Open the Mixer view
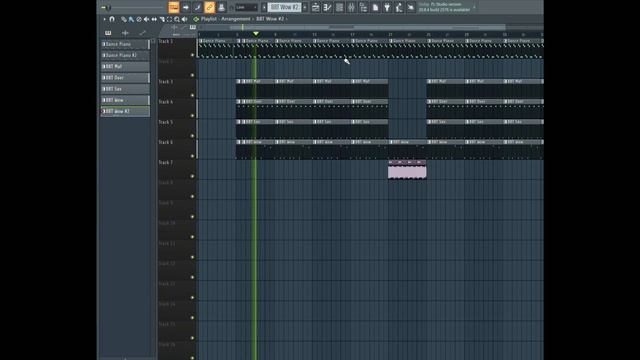640x360 pixels. point(351,7)
